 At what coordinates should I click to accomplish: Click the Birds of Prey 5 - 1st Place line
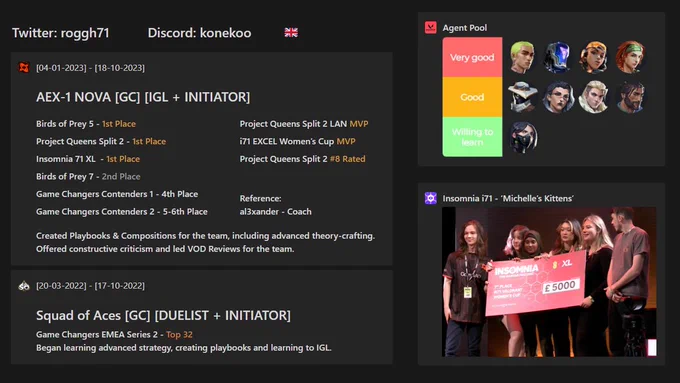[86, 124]
